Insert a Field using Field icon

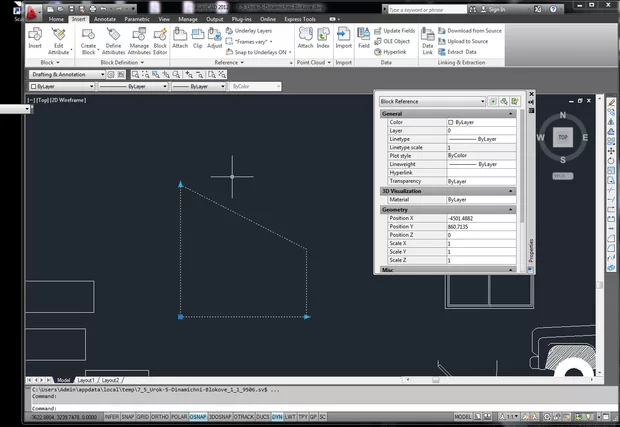click(x=364, y=36)
